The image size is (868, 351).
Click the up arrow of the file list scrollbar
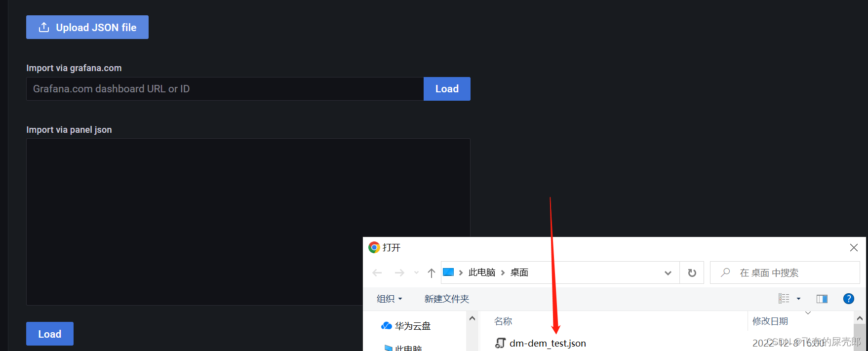pos(860,318)
